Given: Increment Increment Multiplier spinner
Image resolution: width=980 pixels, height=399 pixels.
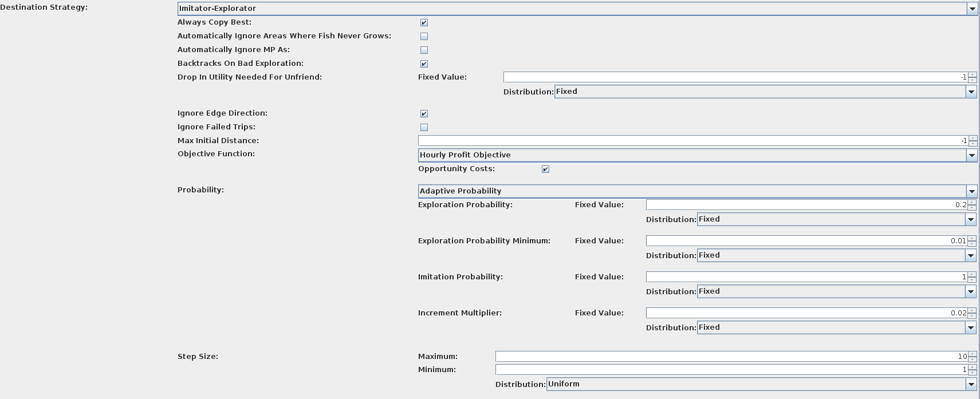Looking at the screenshot, I should pos(973,311).
